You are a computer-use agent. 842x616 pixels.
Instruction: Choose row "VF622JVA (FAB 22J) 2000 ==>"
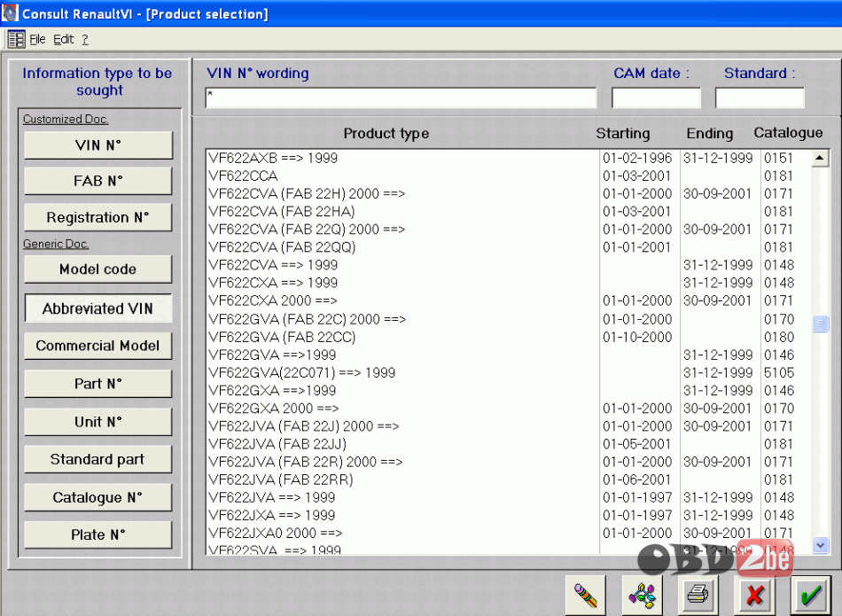pyautogui.click(x=509, y=426)
